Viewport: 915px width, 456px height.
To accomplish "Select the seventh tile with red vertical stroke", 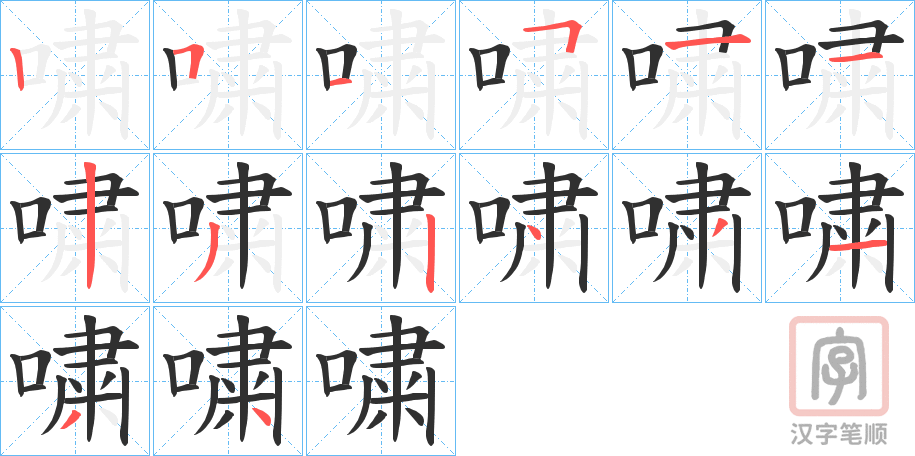I will click(75, 228).
